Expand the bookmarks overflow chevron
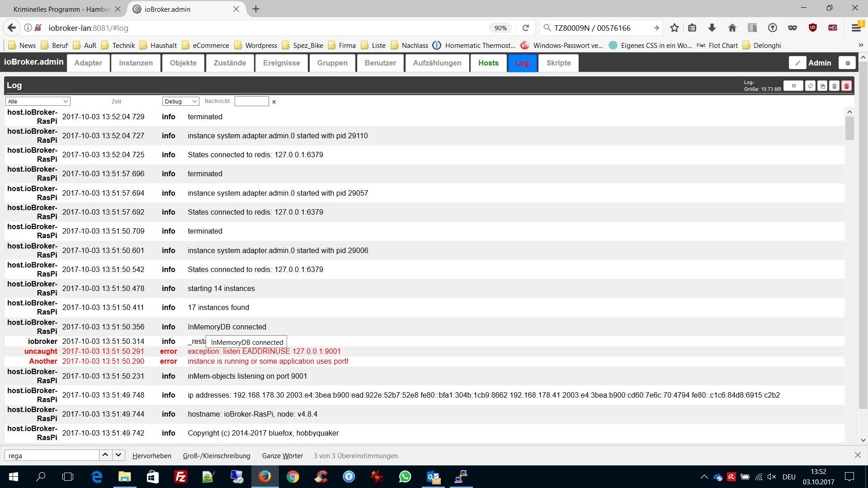This screenshot has width=868, height=488. point(860,45)
